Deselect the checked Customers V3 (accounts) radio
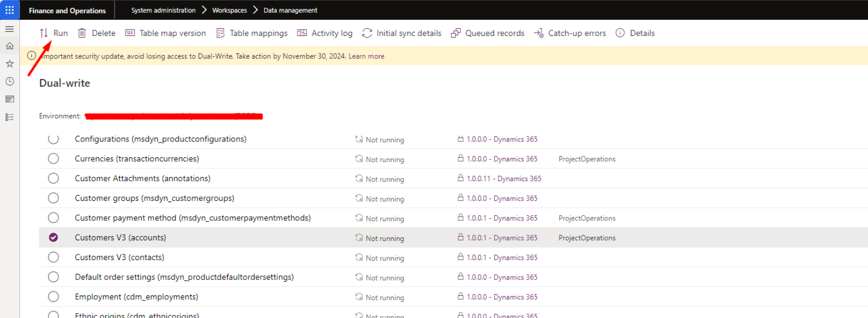The image size is (868, 318). click(x=53, y=237)
